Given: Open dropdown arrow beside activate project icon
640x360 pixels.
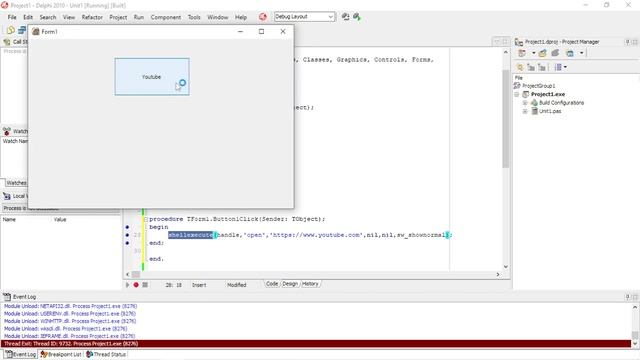Looking at the screenshot, I should click(x=533, y=53).
